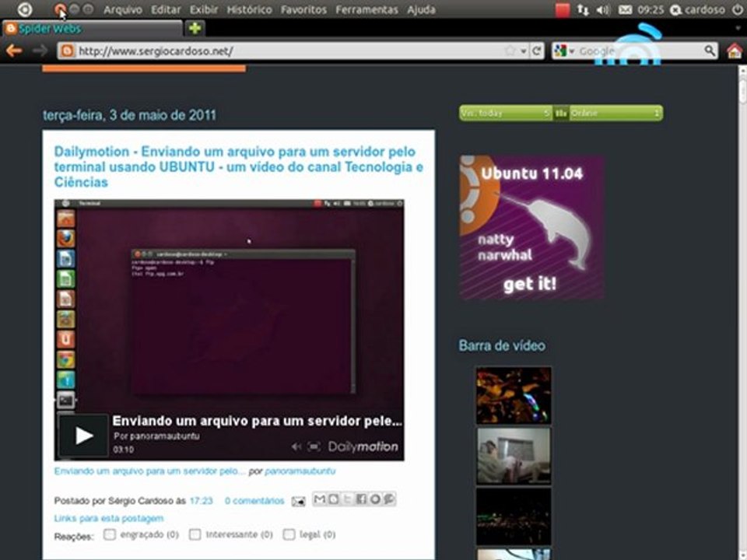Click the search magnifier icon

click(710, 51)
